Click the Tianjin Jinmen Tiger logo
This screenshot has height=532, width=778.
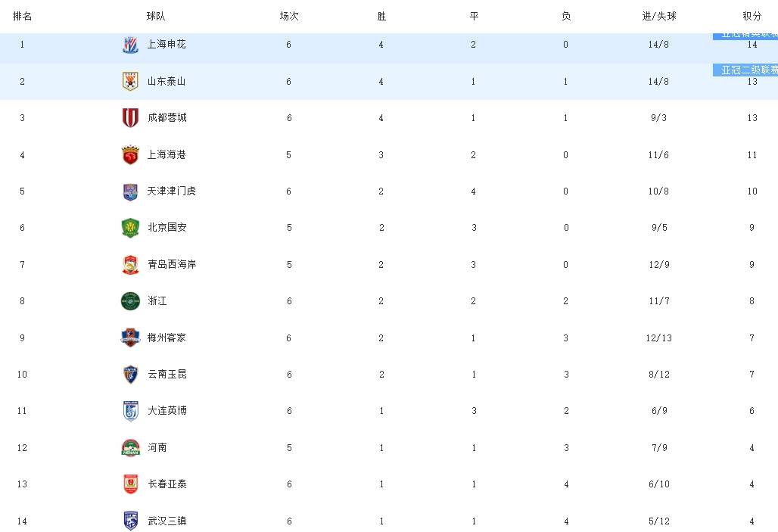130,191
